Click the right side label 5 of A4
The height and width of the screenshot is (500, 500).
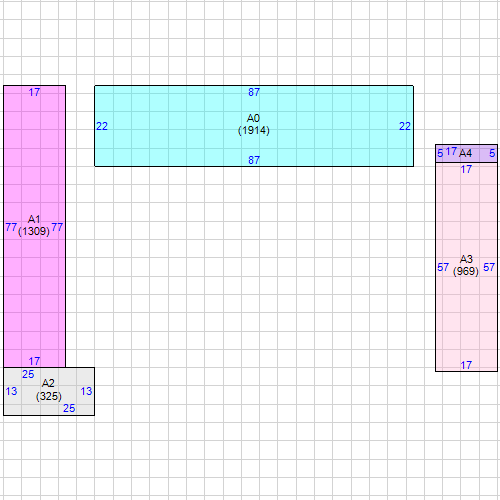click(x=492, y=153)
